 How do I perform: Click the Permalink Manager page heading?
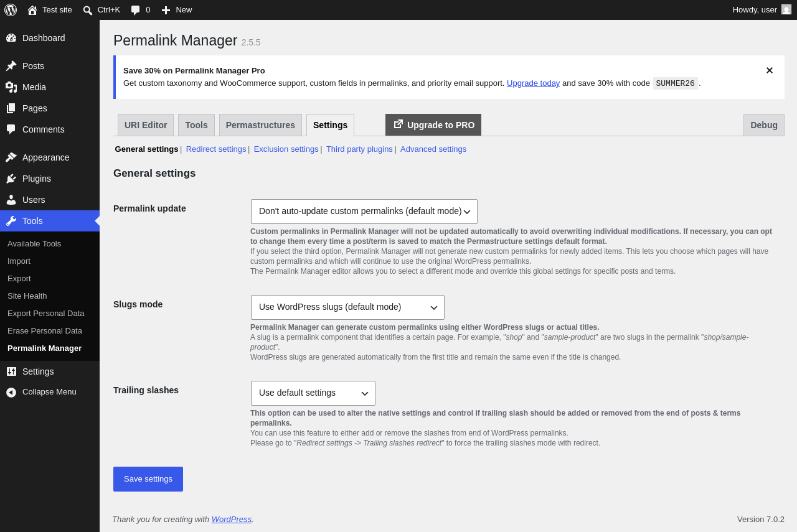tap(176, 40)
